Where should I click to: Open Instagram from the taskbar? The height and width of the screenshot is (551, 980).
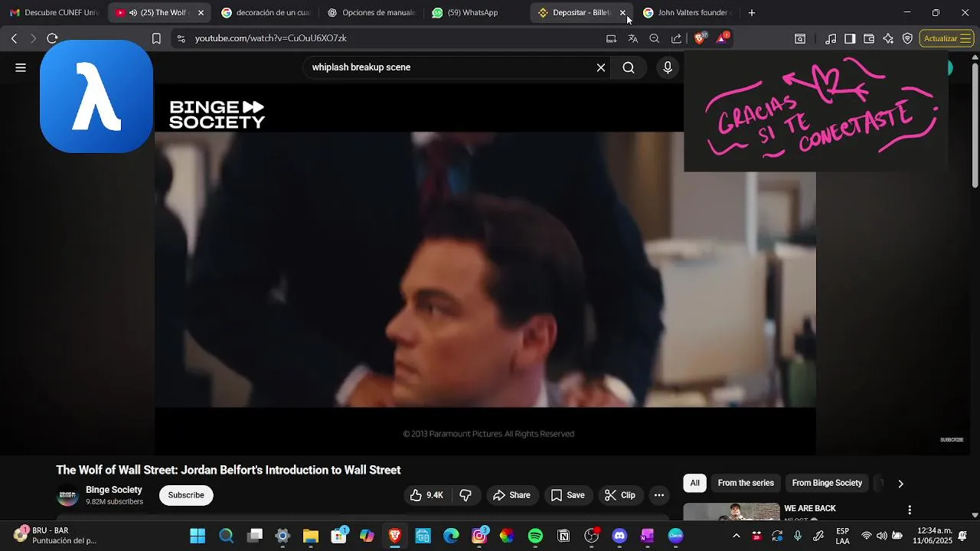click(x=479, y=536)
